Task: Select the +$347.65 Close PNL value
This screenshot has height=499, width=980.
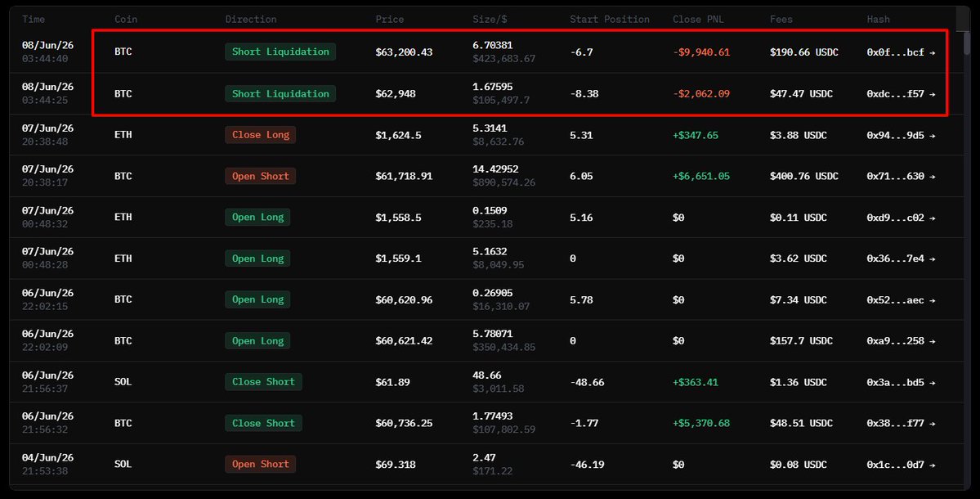Action: coord(696,135)
